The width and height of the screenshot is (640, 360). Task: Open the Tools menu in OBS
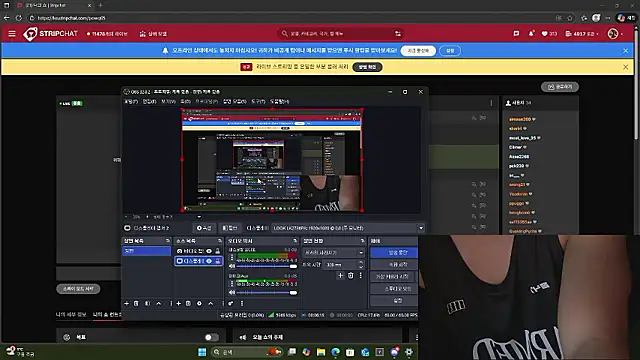tap(258, 101)
